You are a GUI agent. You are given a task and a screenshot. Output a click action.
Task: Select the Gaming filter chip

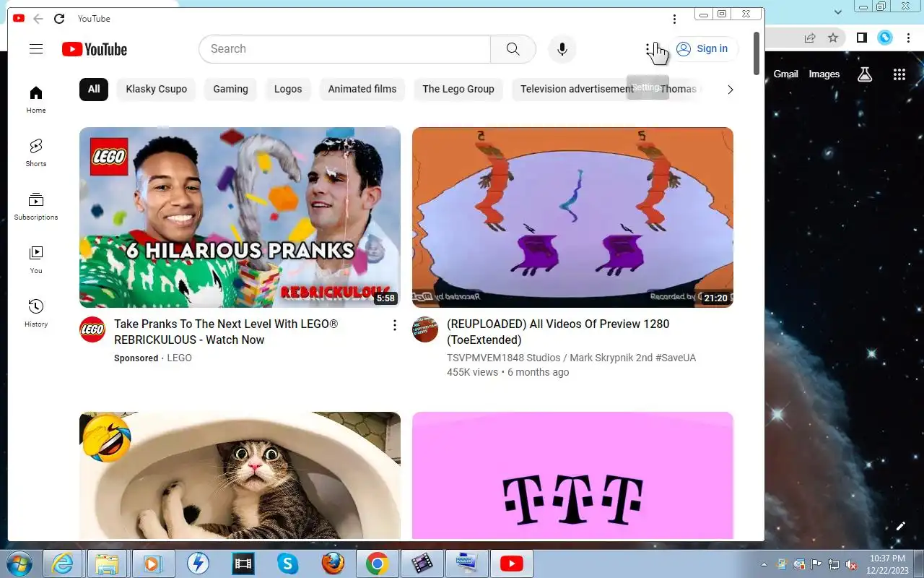[x=230, y=89]
